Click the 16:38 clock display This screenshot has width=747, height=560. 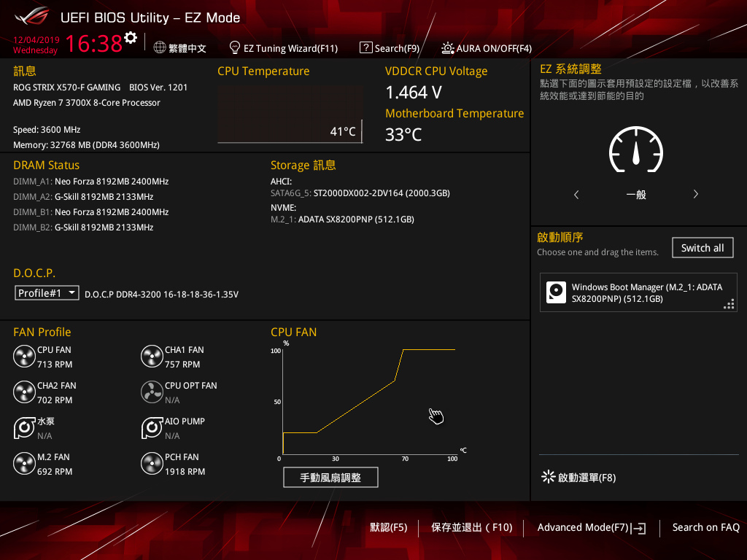pyautogui.click(x=94, y=43)
